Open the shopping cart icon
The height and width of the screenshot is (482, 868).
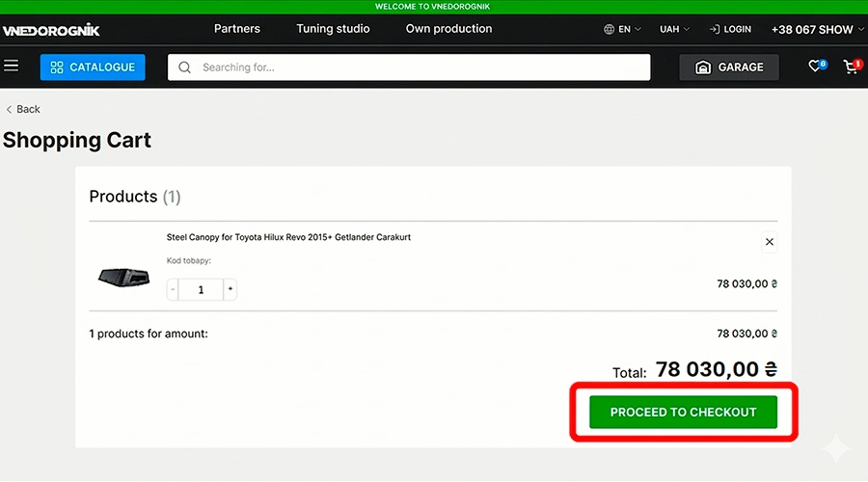pyautogui.click(x=851, y=67)
